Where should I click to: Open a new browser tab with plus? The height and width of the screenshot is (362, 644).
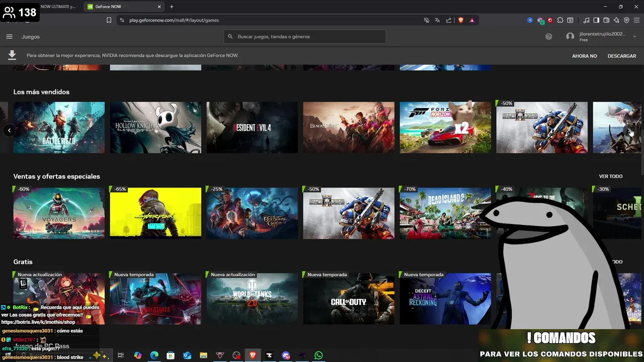click(172, 7)
